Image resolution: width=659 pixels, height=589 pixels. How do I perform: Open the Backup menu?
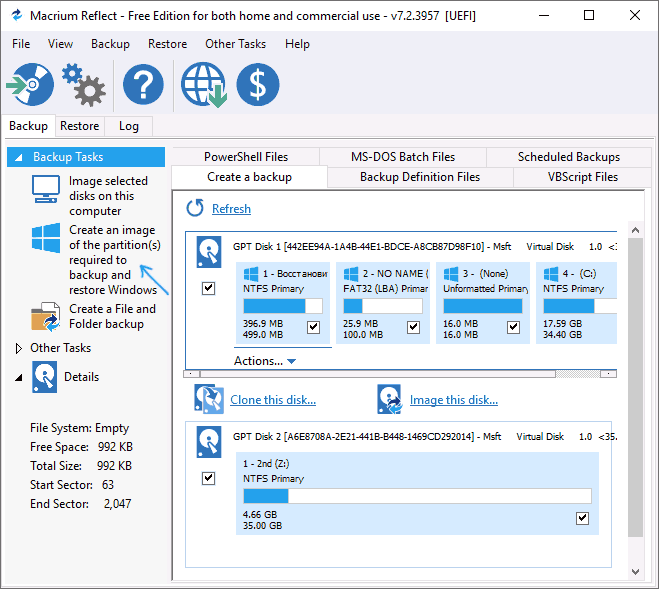pos(110,44)
